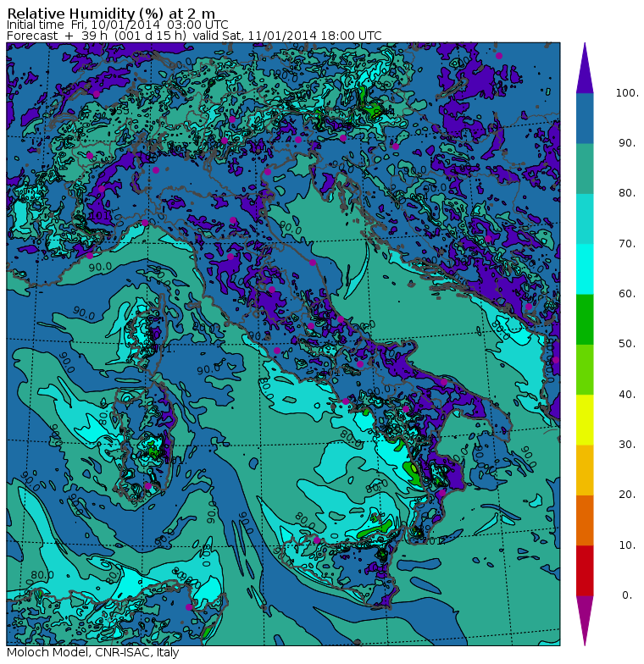Click the "Relative Humidity (%) at 2 m" title
644x664 pixels.
tap(111, 13)
